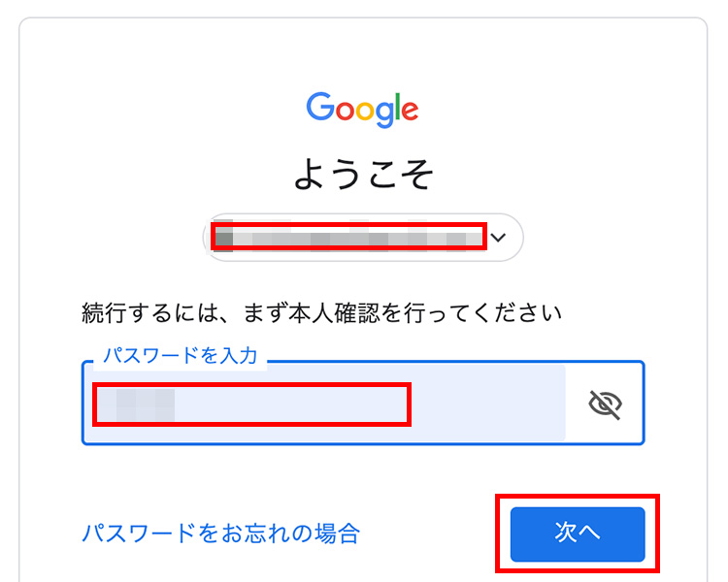Click the blurred password characters in the field
728x582 pixels.
137,404
